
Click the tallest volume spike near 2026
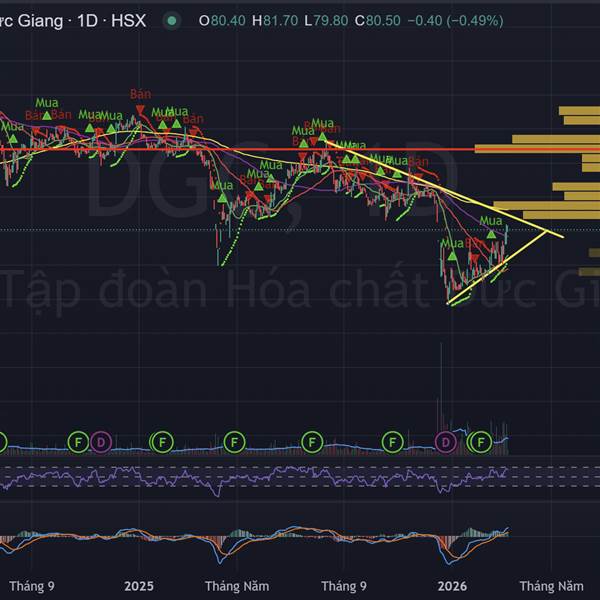(441, 398)
